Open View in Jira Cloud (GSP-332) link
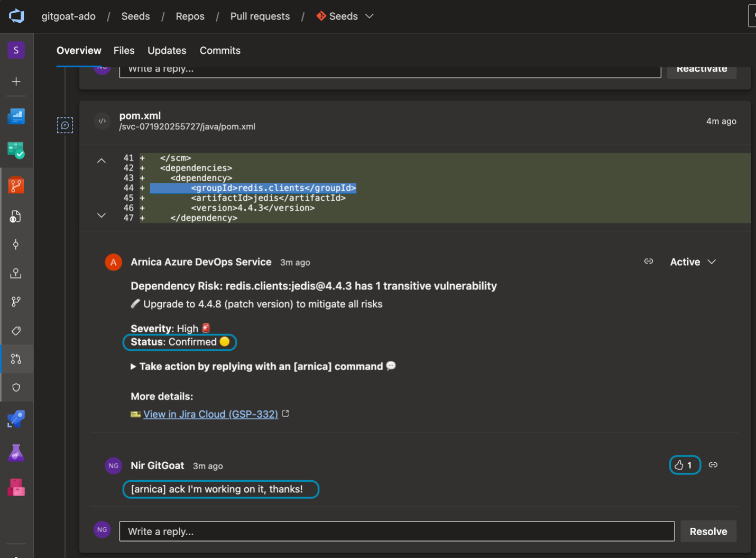Screen dimensions: 756x560 tap(210, 414)
